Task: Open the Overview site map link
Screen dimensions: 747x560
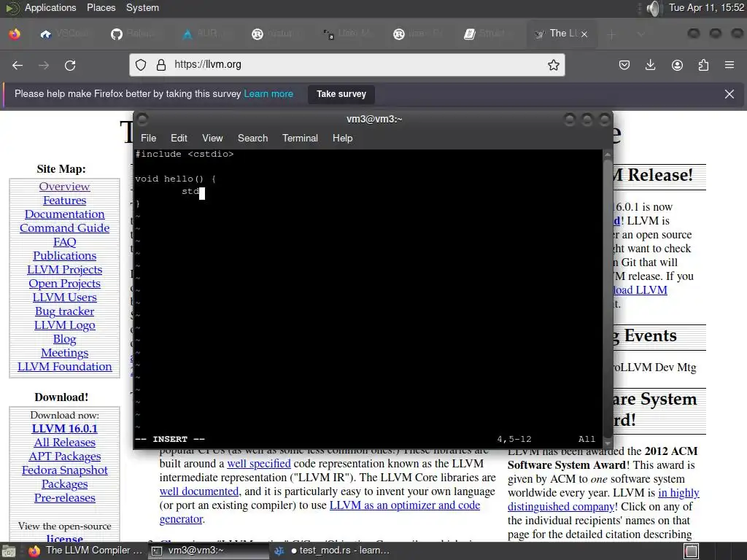Action: point(64,187)
